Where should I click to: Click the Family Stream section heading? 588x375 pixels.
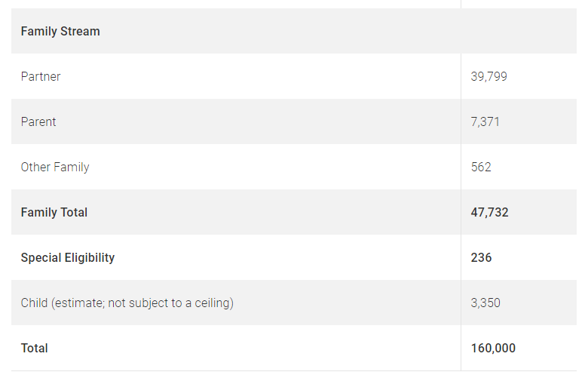tap(60, 32)
